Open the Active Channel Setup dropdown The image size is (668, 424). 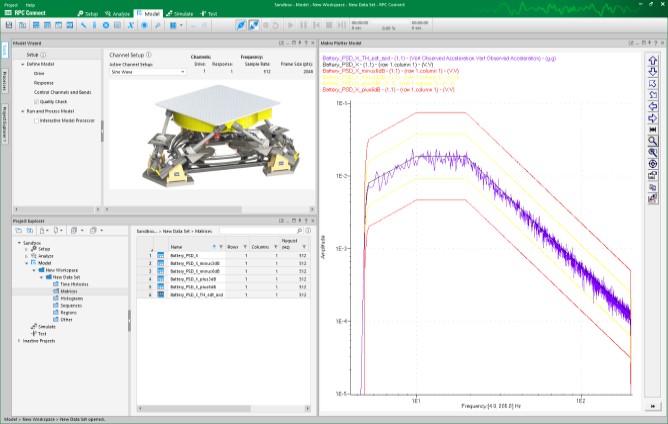146,72
